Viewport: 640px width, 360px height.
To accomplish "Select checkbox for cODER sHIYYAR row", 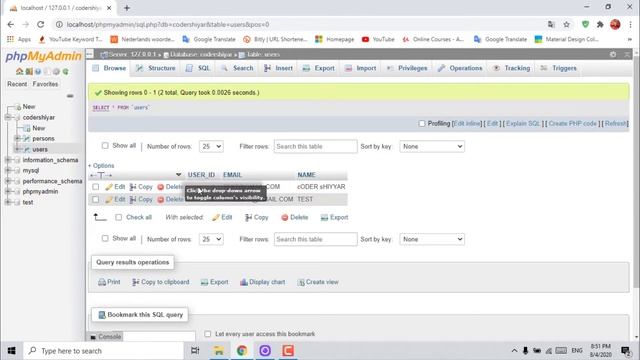I will (96, 187).
